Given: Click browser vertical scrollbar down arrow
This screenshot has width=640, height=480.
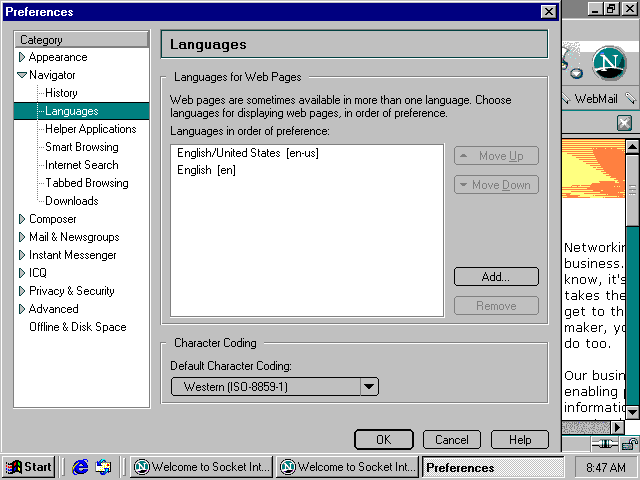Looking at the screenshot, I should click(632, 411).
